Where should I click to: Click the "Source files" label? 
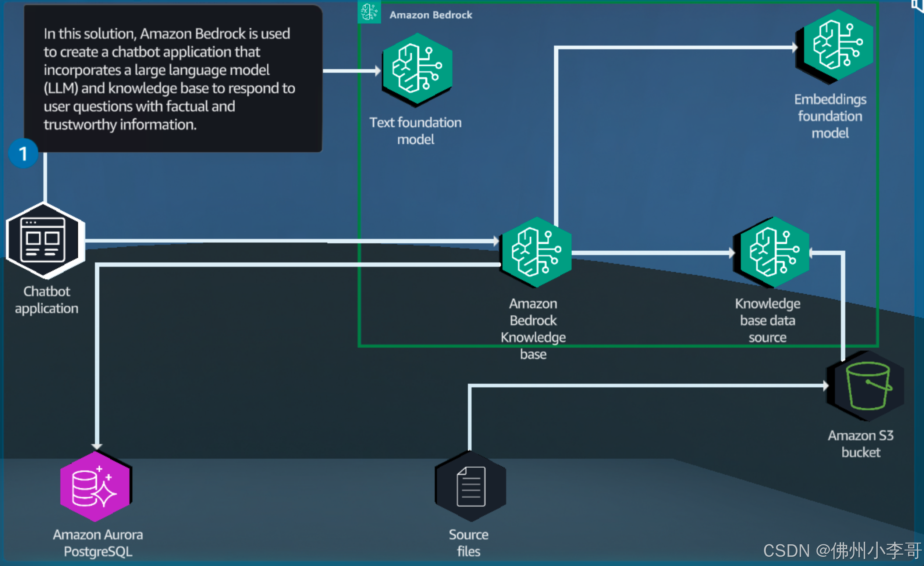tap(469, 543)
